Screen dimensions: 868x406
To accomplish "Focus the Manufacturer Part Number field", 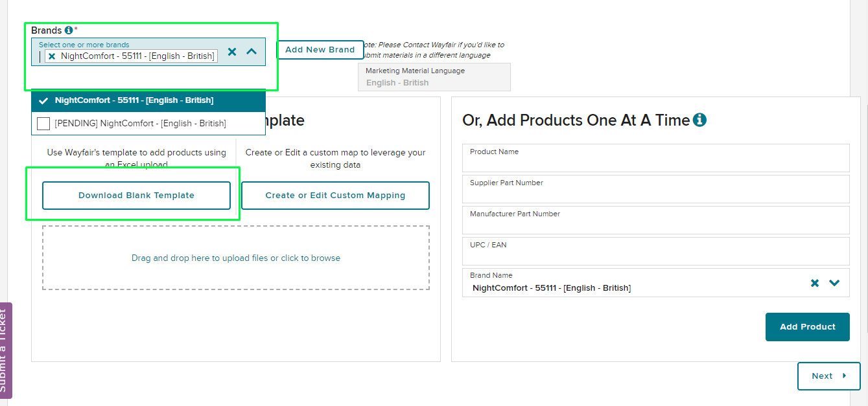I will tap(656, 220).
